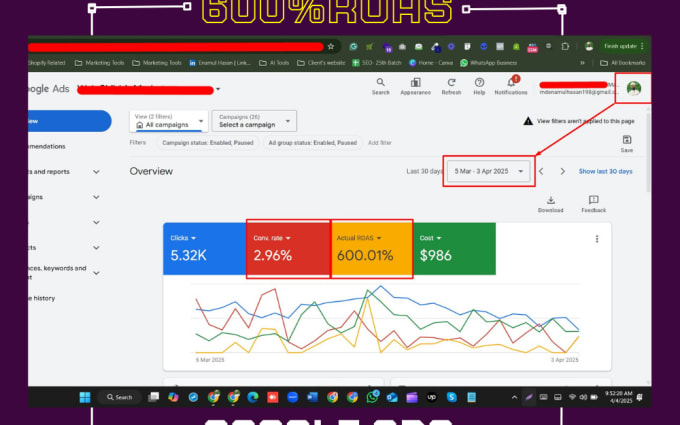Open the three-dot menu on overview card
The height and width of the screenshot is (425, 680).
coord(597,239)
